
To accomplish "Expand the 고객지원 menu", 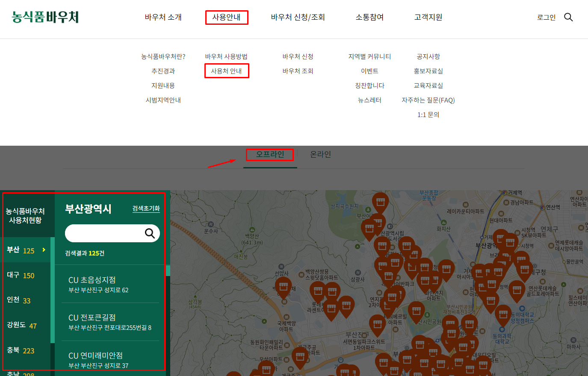I will click(428, 17).
